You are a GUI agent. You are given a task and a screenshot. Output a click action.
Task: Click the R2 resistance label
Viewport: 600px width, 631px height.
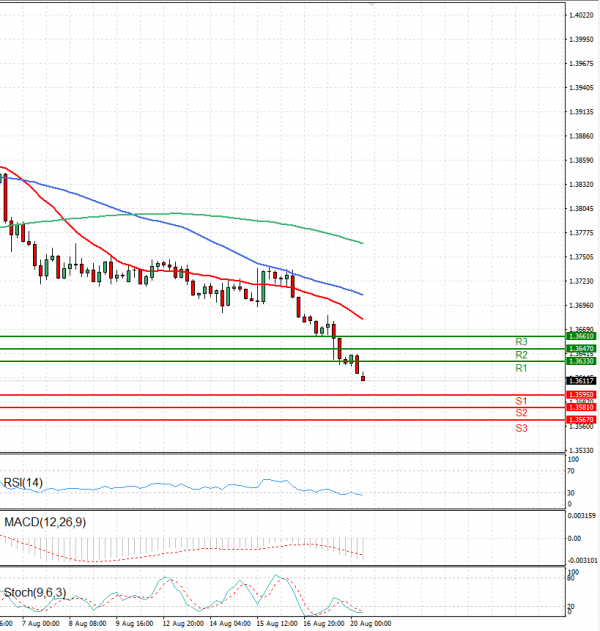click(x=521, y=355)
